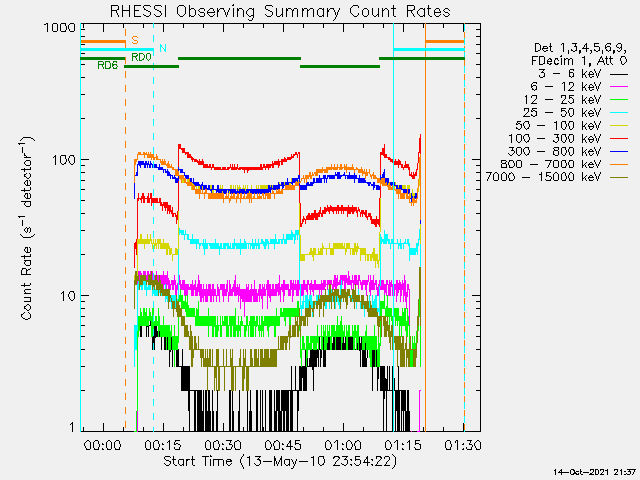The image size is (640, 480).
Task: Click the dashed orange vertical marker near 00:05
Action: pos(125,227)
